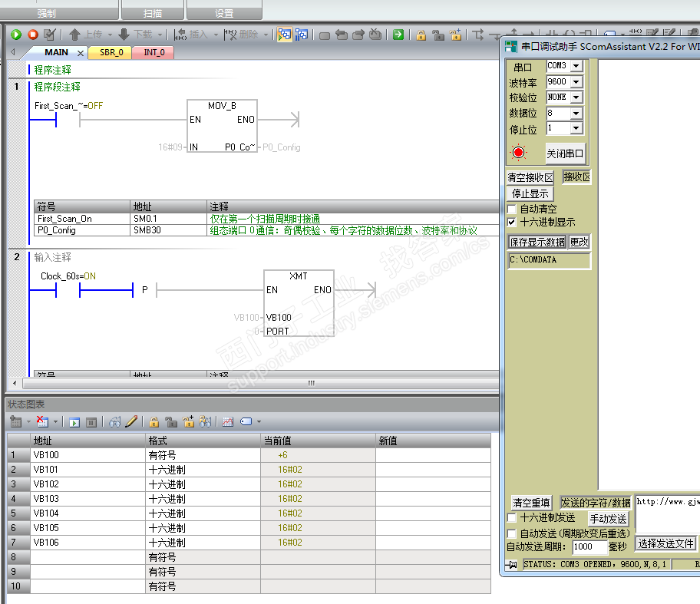
Task: Click the horizontal scrollbar of the ladder editor
Action: [x=261, y=383]
